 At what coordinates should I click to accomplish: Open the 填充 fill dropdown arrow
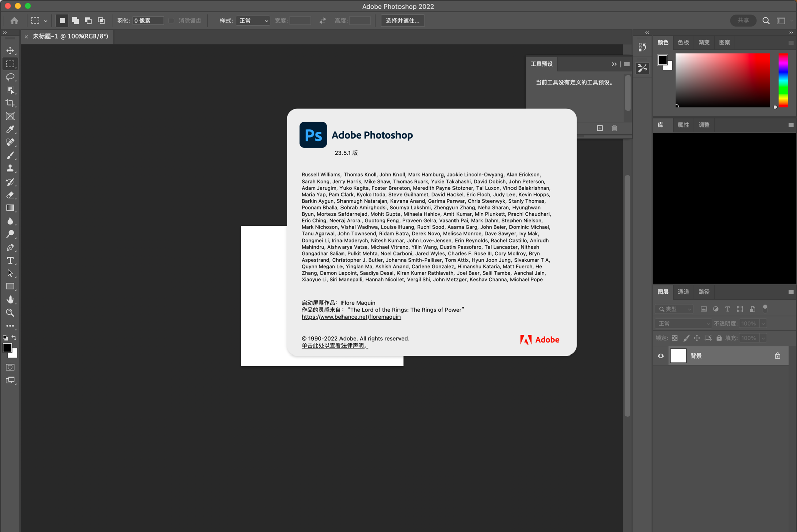[x=763, y=338]
